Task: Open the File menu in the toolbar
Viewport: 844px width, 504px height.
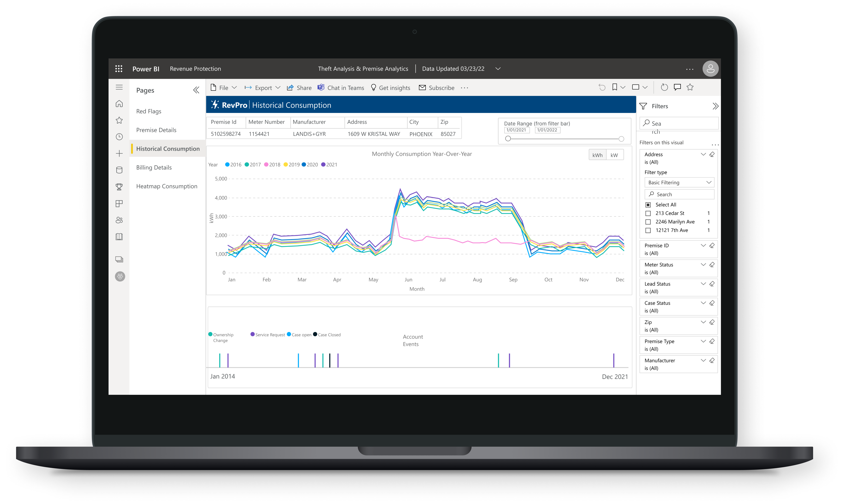Action: coord(223,87)
